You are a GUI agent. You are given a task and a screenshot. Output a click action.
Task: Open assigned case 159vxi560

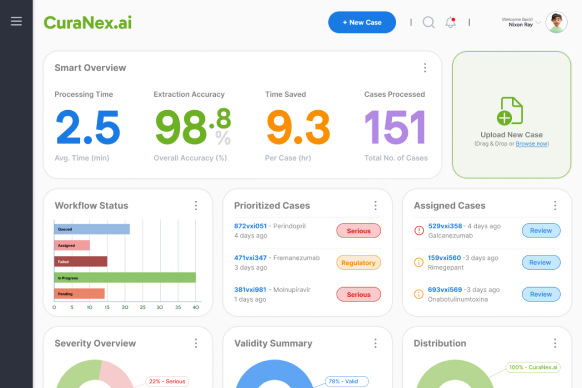tap(444, 258)
